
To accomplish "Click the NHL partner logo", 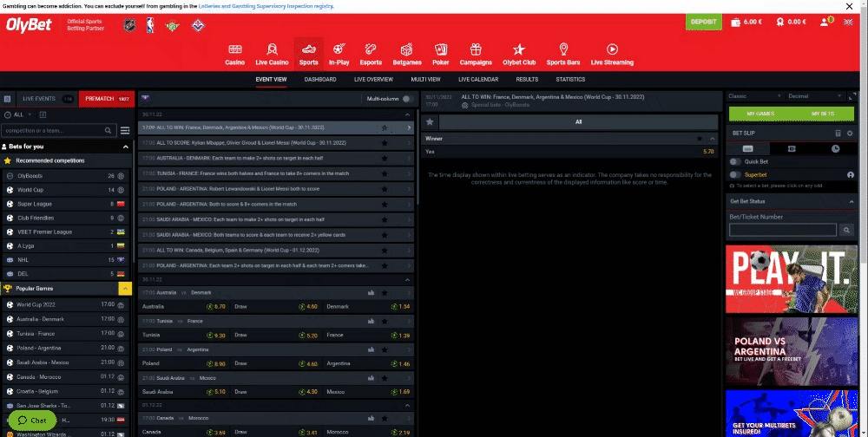I will coord(129,25).
